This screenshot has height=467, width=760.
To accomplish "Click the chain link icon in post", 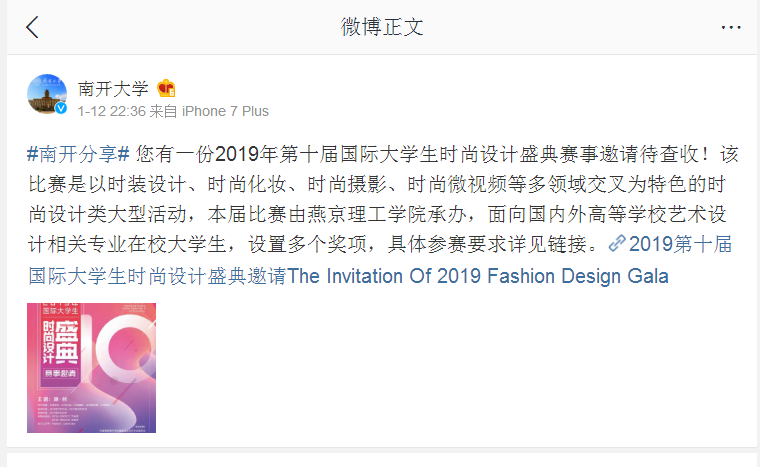I will (x=617, y=242).
